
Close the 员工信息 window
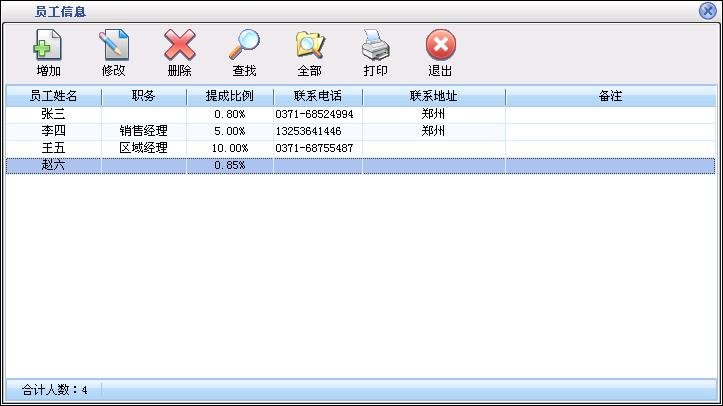click(x=708, y=10)
